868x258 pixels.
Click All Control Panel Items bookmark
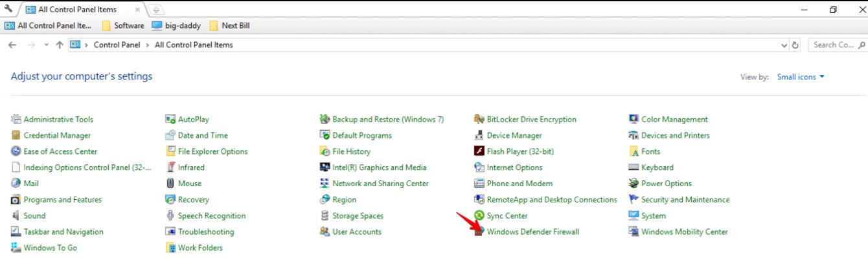[49, 26]
